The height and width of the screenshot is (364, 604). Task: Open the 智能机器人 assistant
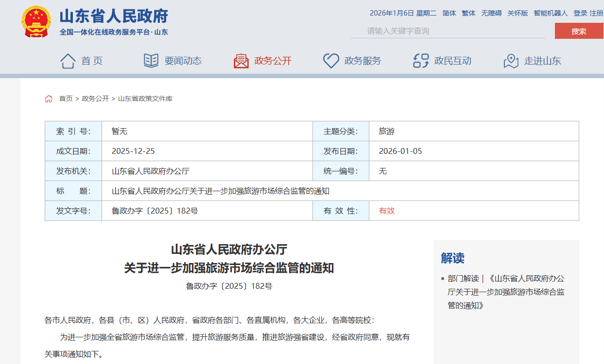tap(551, 13)
